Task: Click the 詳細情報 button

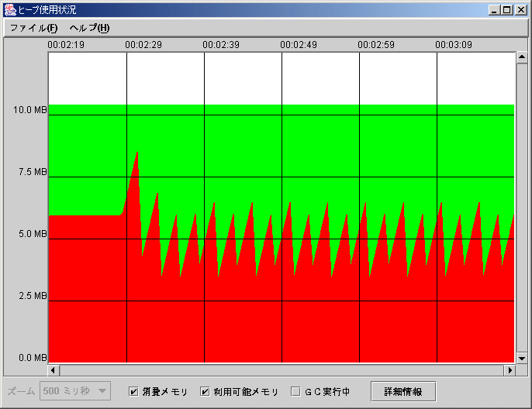Action: 403,391
